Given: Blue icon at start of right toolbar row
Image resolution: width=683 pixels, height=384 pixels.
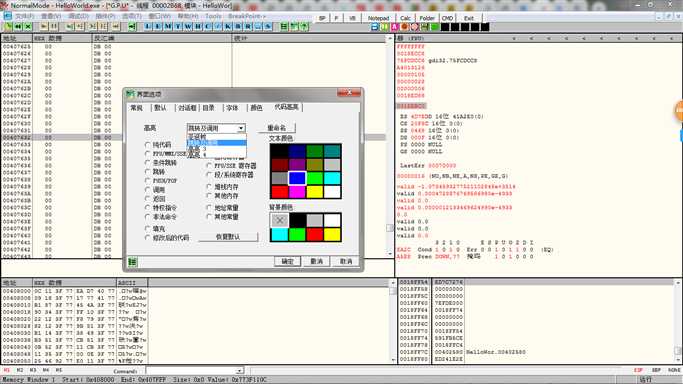Looking at the screenshot, I should pos(375,27).
